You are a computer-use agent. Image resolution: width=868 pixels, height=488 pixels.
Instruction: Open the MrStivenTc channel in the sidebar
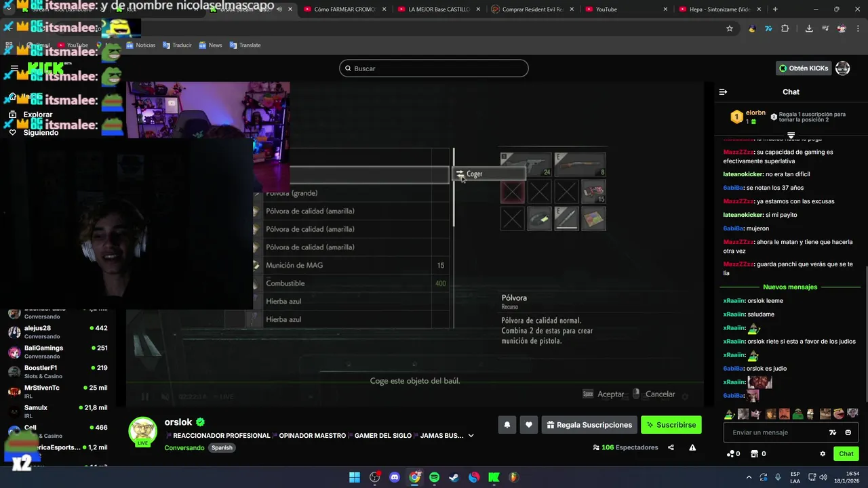(58, 392)
